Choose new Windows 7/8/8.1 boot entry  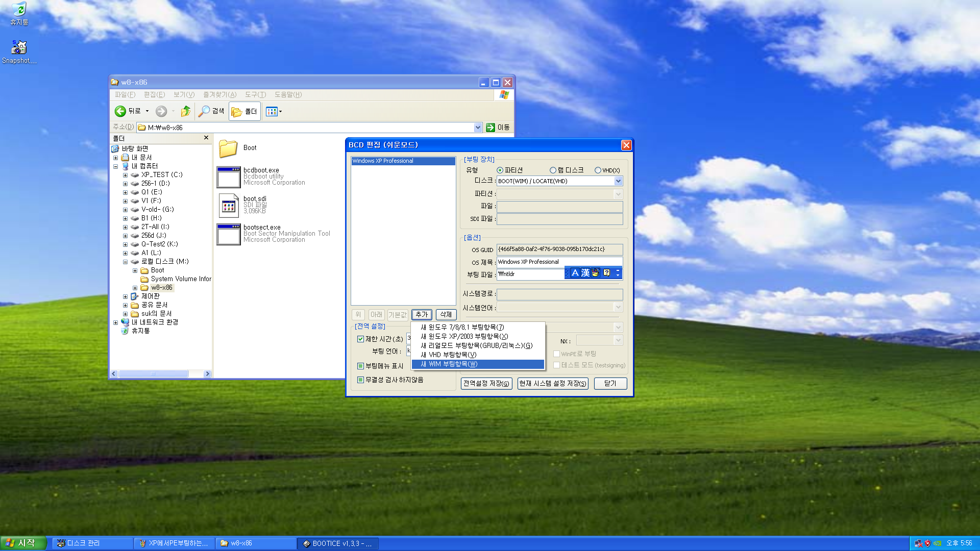(x=478, y=328)
